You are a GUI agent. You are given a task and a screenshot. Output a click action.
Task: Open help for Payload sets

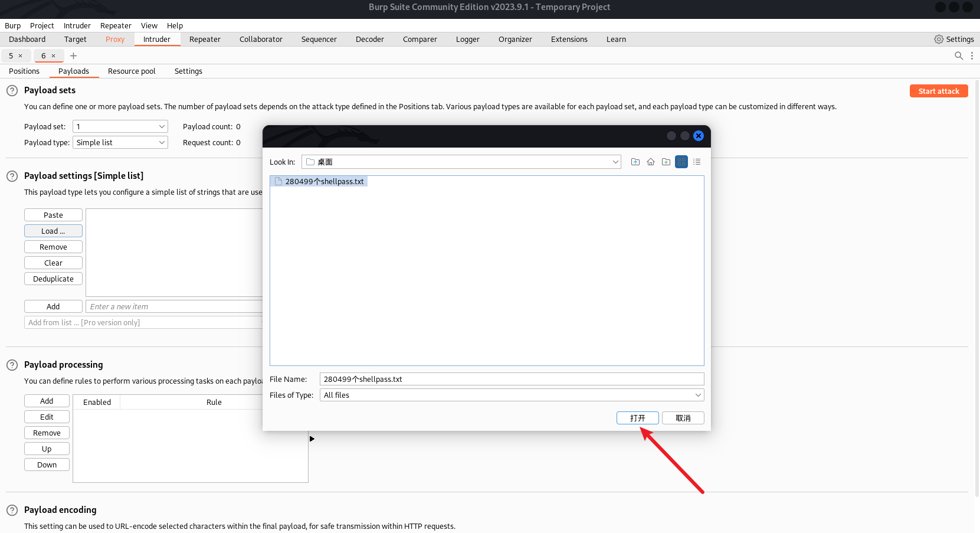click(12, 91)
